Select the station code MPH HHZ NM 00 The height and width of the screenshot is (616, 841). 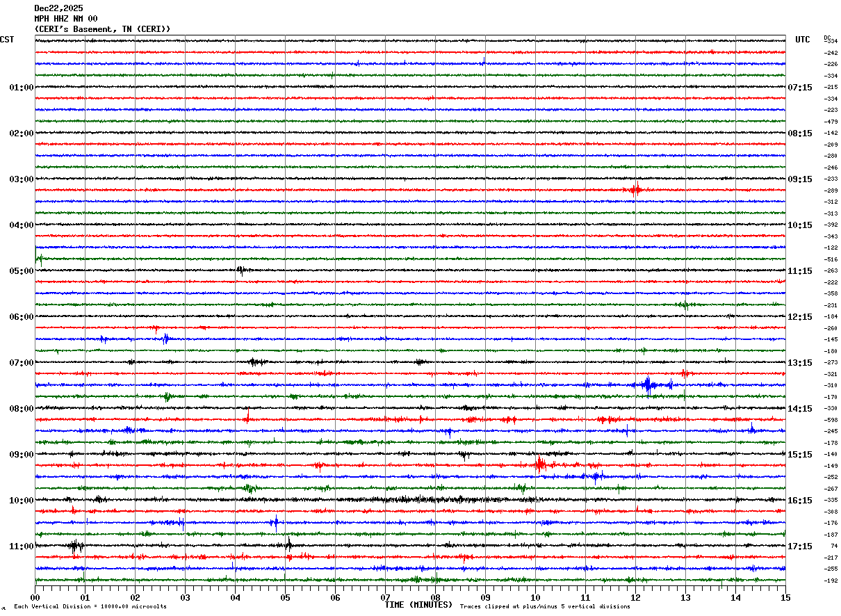click(x=66, y=19)
